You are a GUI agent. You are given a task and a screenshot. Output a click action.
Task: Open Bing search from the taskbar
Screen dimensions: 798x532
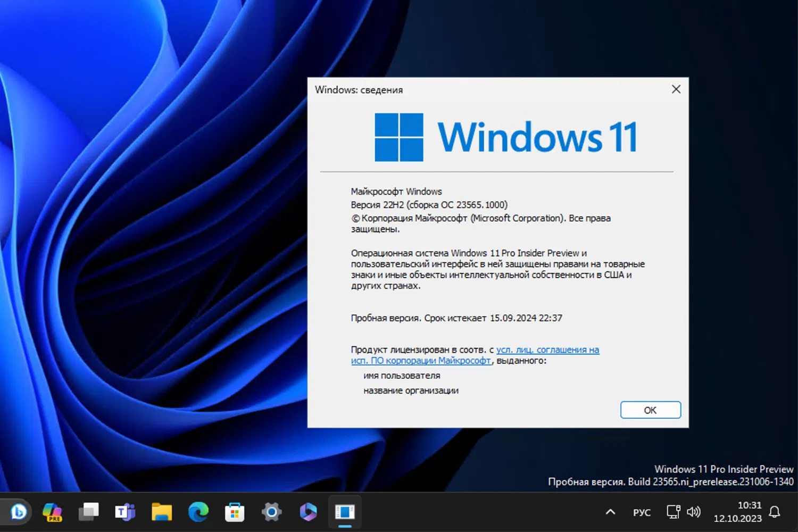pos(18,512)
